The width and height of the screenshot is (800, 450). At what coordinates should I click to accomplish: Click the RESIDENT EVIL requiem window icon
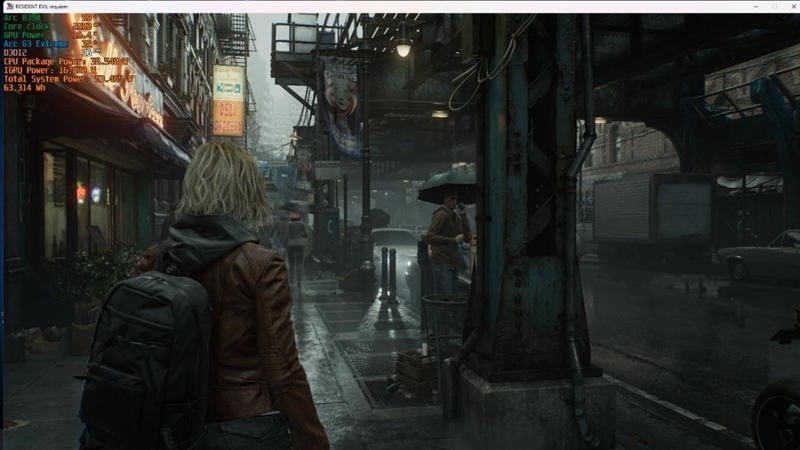[9, 6]
